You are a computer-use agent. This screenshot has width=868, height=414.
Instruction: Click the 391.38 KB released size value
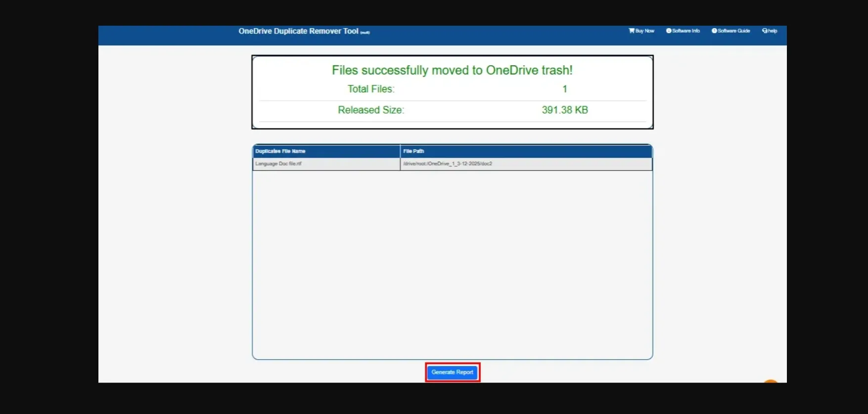564,110
